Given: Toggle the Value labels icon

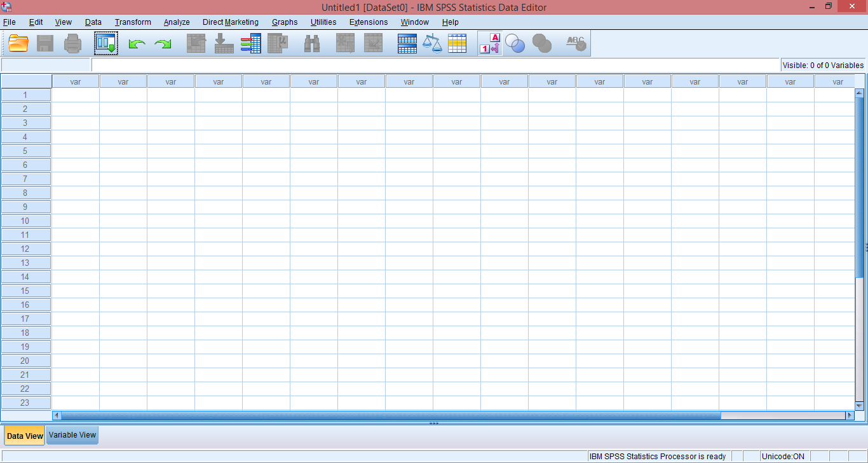Looking at the screenshot, I should point(490,43).
